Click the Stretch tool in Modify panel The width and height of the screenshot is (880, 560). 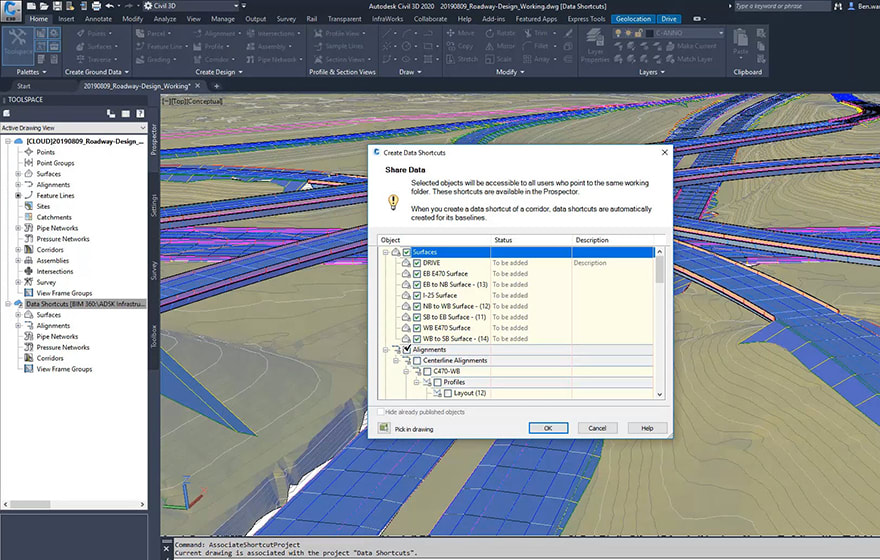[x=462, y=59]
